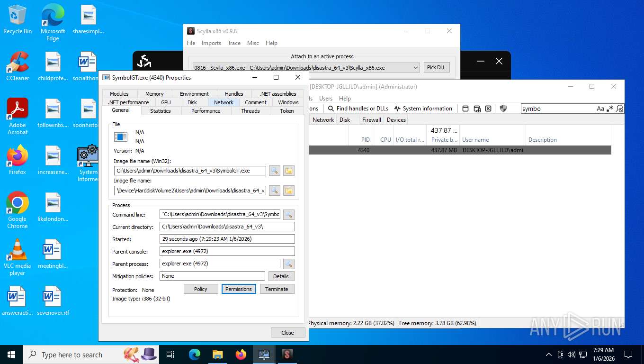This screenshot has height=364, width=644.
Task: Open the Users menu in System Informer
Action: [x=326, y=99]
